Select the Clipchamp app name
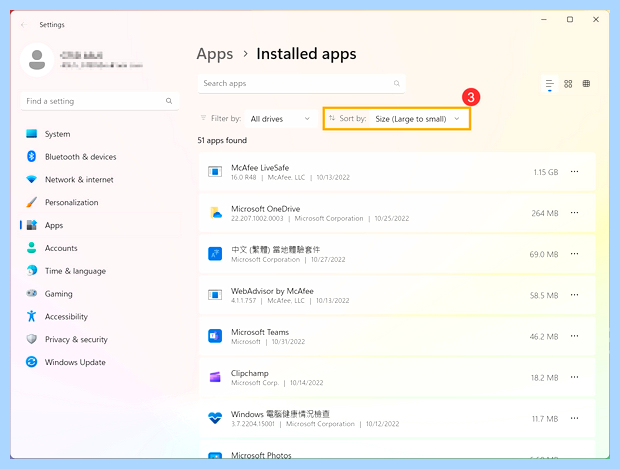620x469 pixels. [250, 373]
